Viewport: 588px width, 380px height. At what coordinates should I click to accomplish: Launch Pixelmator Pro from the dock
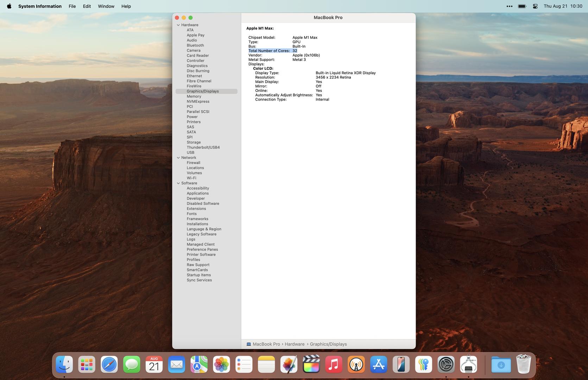click(x=289, y=365)
